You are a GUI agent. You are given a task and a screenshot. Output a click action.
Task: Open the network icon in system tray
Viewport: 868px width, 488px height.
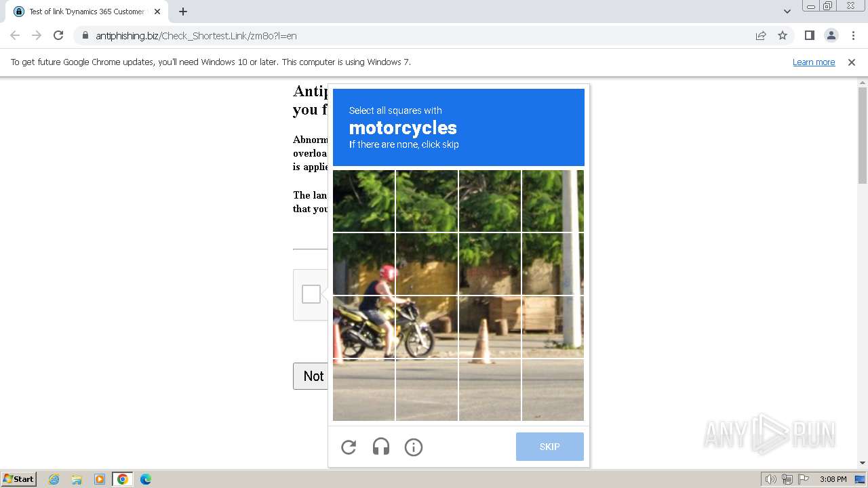(x=787, y=479)
